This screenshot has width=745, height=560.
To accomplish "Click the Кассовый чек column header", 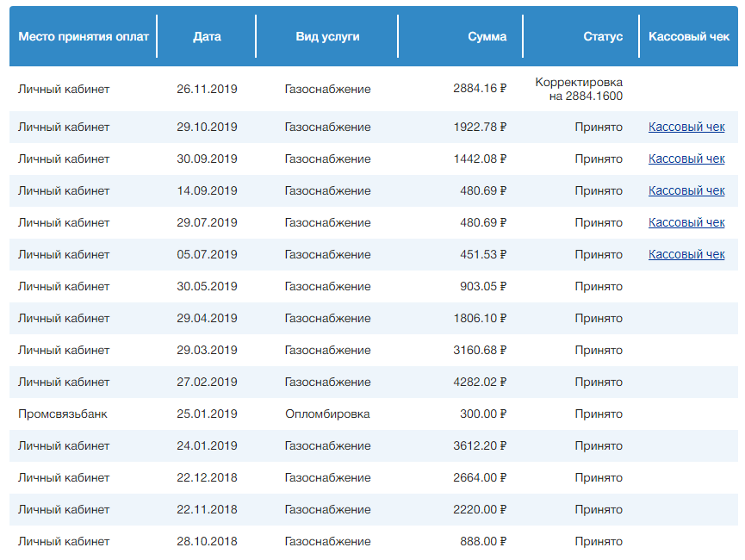I will tap(689, 36).
